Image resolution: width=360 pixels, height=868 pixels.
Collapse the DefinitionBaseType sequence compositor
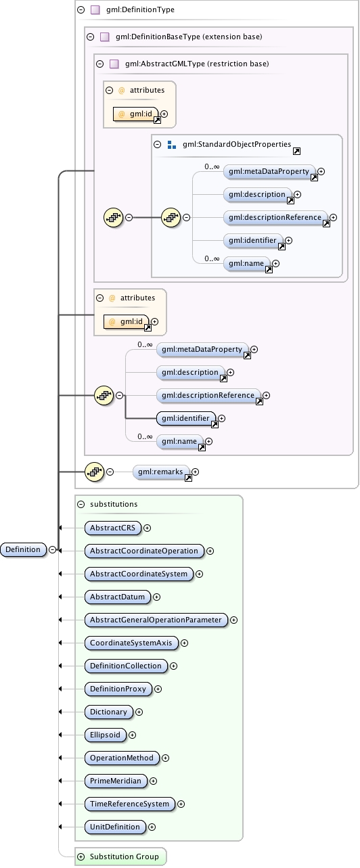click(x=119, y=396)
